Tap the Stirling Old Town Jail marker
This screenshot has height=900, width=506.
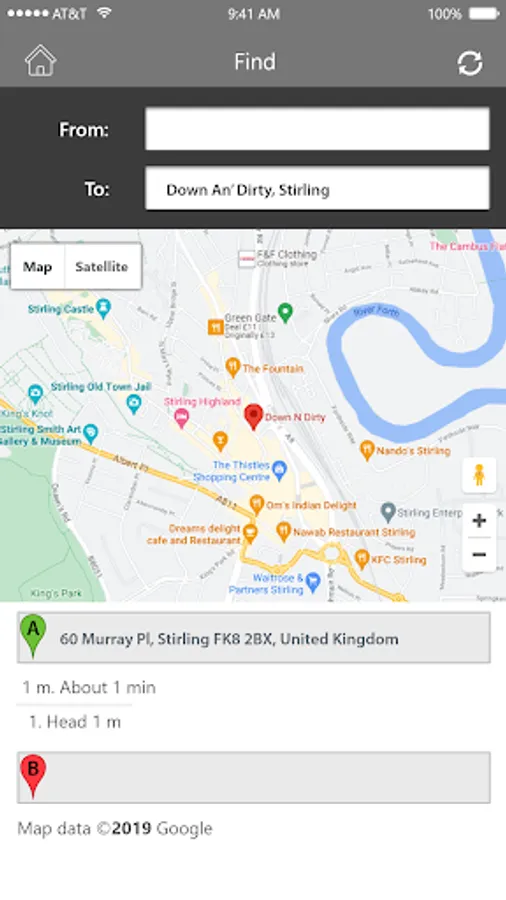coord(134,405)
